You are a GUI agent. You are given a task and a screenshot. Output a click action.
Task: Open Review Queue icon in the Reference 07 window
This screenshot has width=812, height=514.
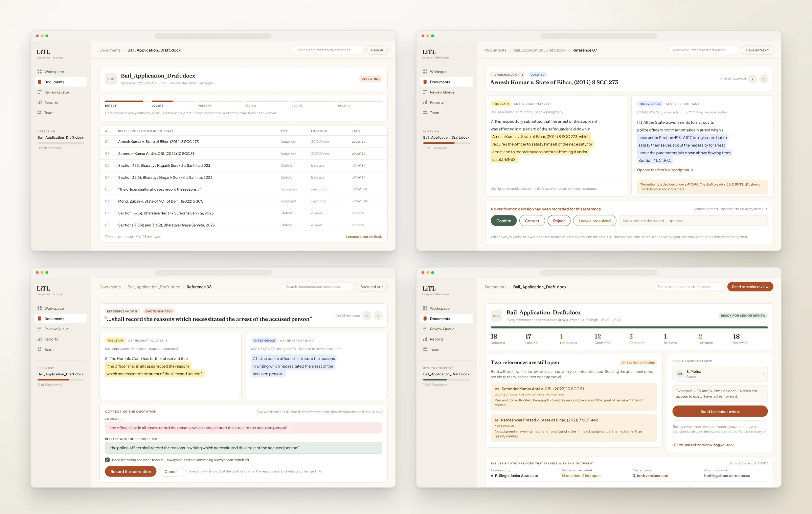click(425, 92)
